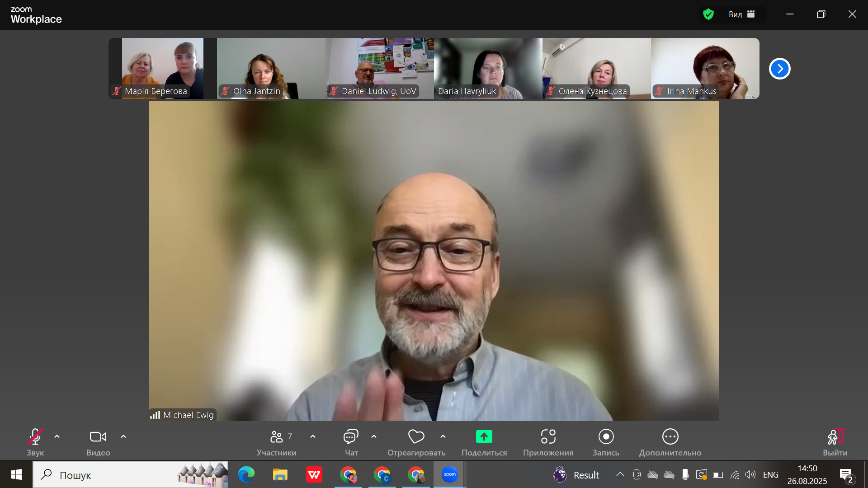
Task: Open the notification center with 2 alerts
Action: click(847, 475)
